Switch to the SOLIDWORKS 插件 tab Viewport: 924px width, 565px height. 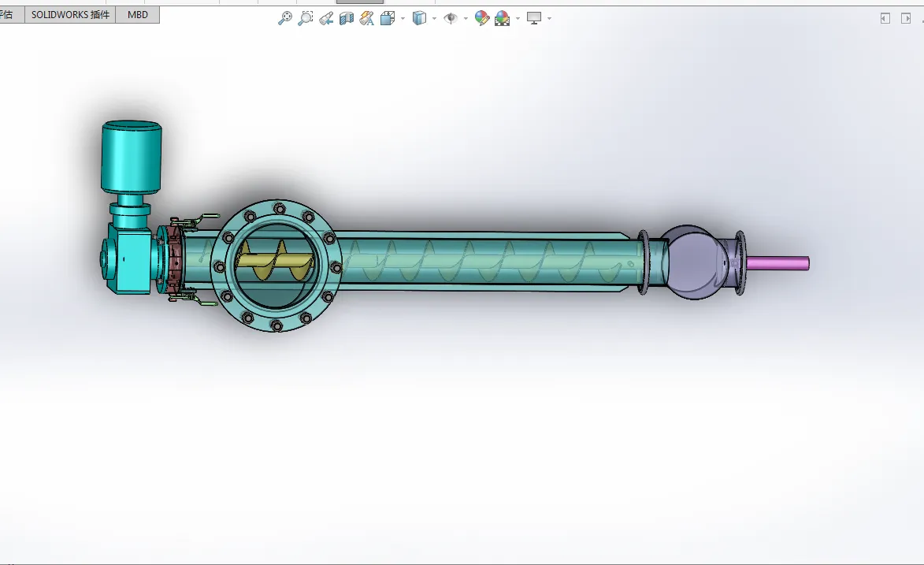point(70,15)
